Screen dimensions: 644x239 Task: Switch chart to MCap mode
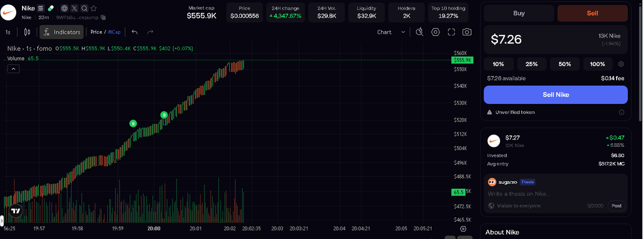(x=114, y=32)
